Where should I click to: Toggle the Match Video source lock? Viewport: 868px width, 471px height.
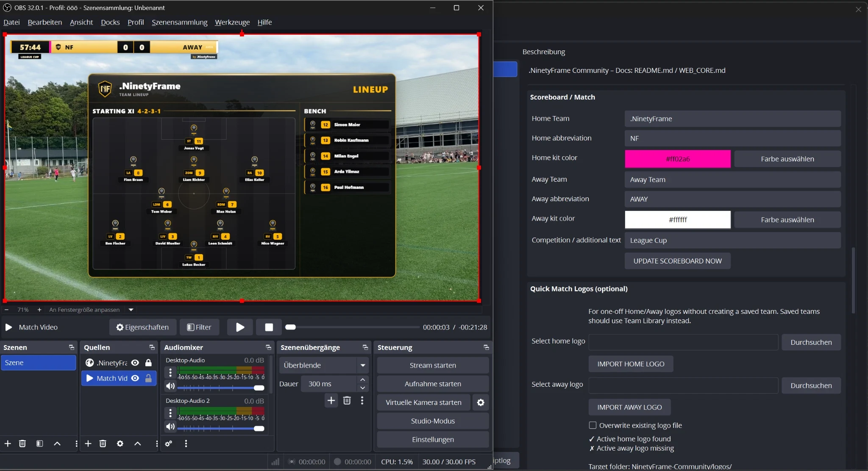(148, 378)
